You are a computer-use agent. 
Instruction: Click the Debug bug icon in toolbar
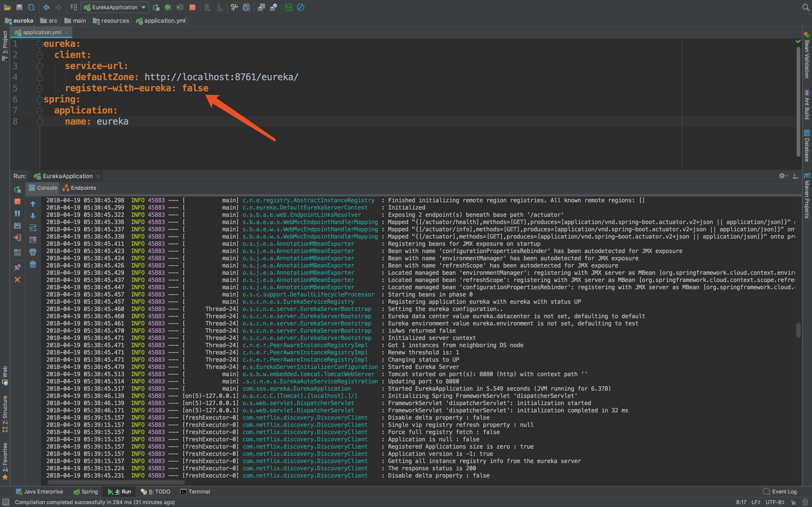click(x=168, y=7)
